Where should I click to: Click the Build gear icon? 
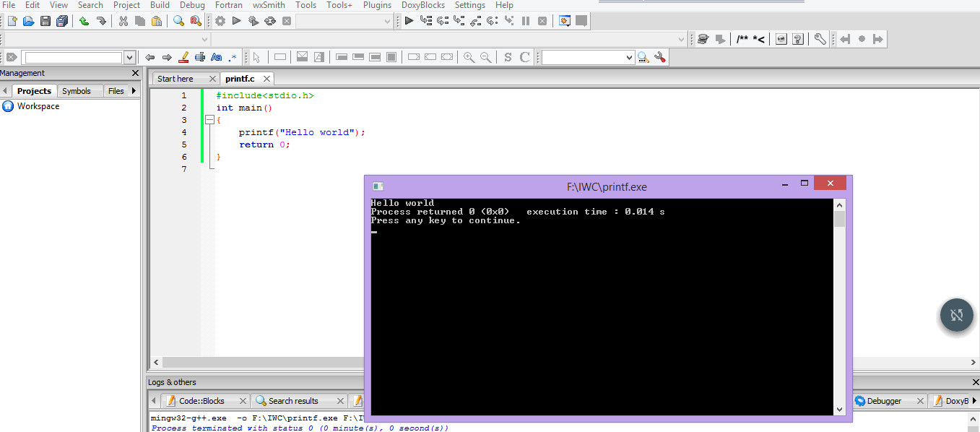coord(220,21)
